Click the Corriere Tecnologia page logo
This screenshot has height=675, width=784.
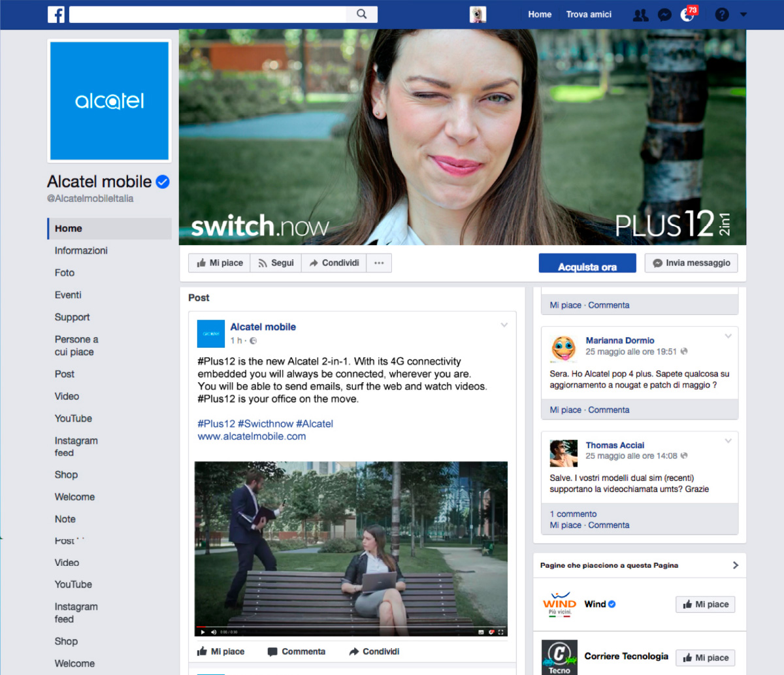(x=559, y=657)
